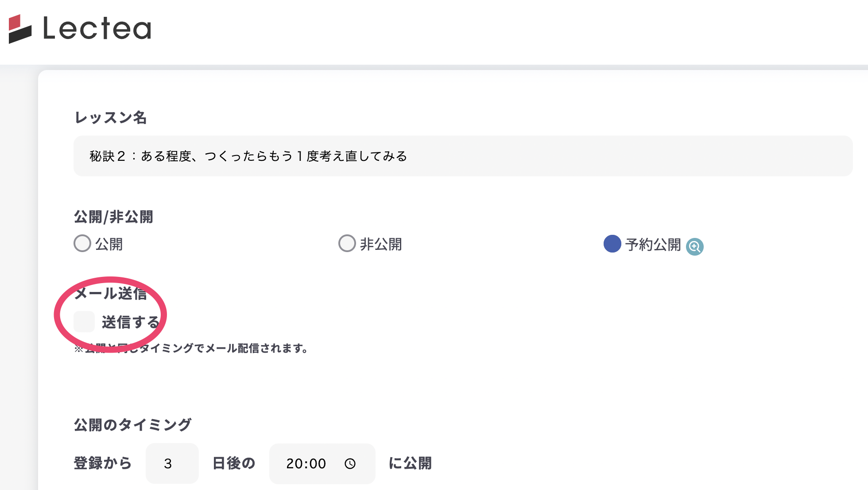Focus the レッスン名 lesson name text field
Image resolution: width=868 pixels, height=490 pixels.
[x=463, y=156]
